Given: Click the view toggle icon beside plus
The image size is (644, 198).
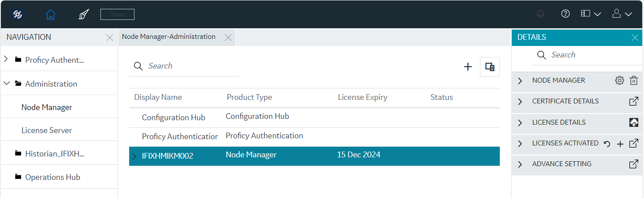Looking at the screenshot, I should [490, 67].
